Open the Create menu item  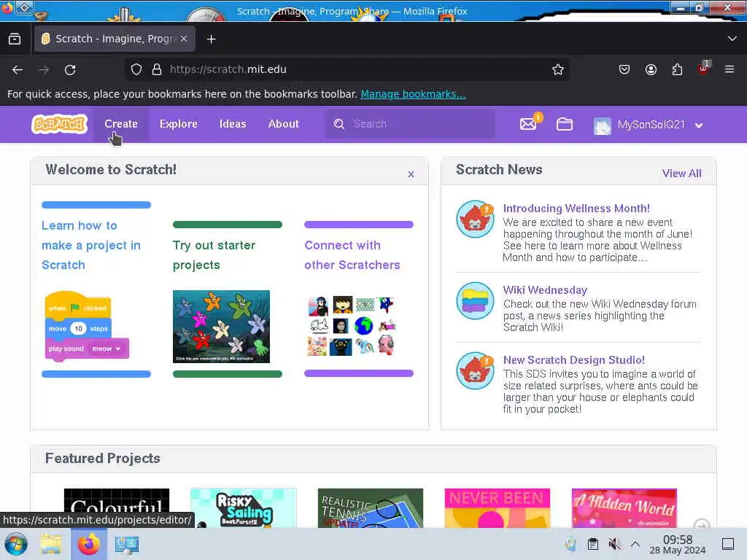(x=121, y=124)
